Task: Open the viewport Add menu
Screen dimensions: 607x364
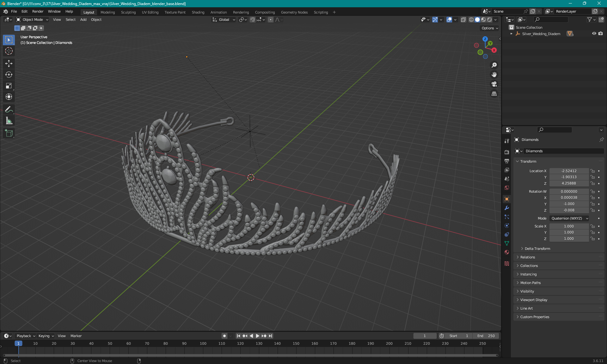Action: coord(83,20)
